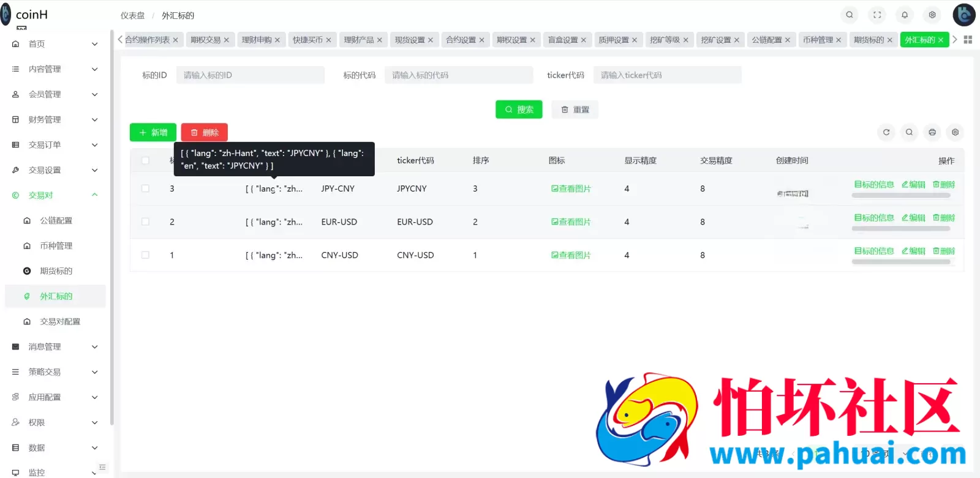Click the 重置 reset button
Viewport: 980px width, 478px height.
(x=575, y=110)
